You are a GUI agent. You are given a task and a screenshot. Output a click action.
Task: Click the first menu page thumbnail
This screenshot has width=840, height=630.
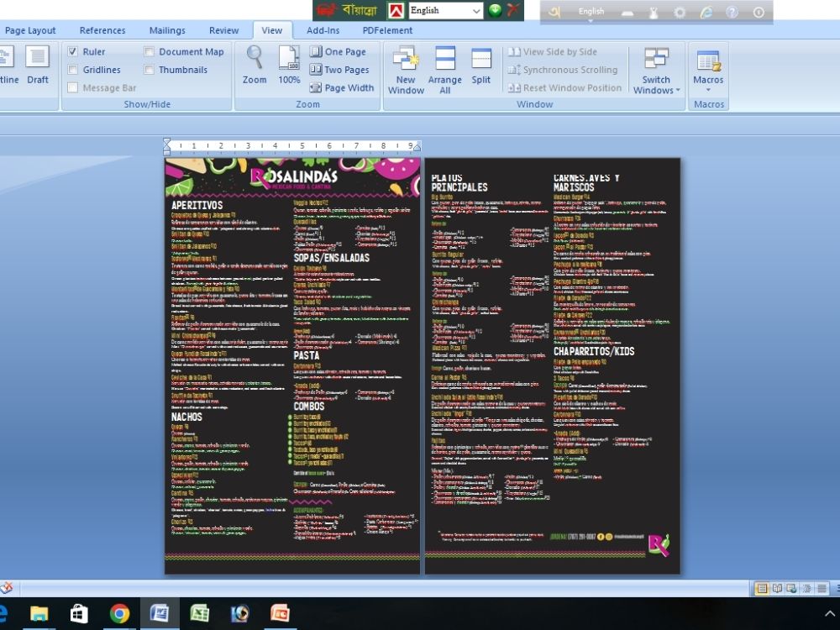(292, 366)
